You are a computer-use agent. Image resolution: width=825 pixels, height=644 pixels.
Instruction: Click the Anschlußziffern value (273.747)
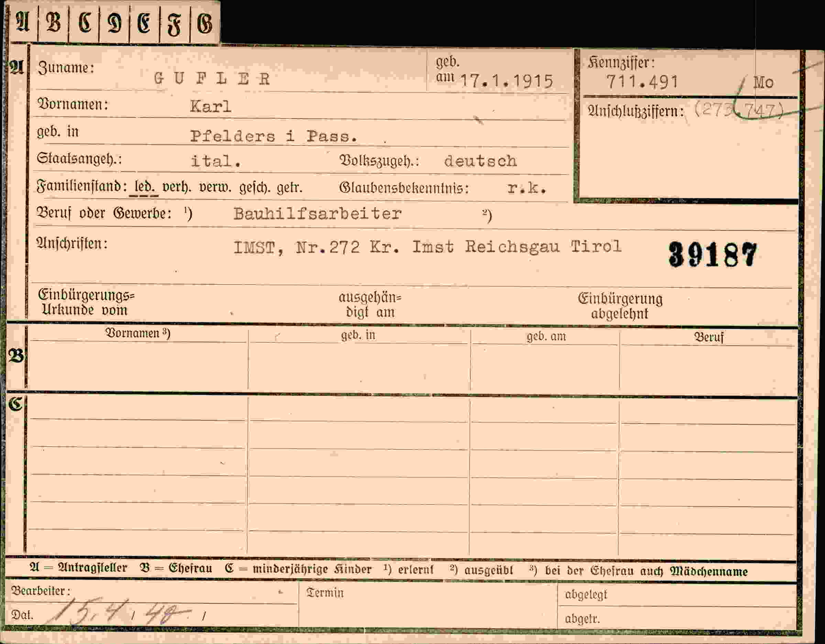[739, 111]
